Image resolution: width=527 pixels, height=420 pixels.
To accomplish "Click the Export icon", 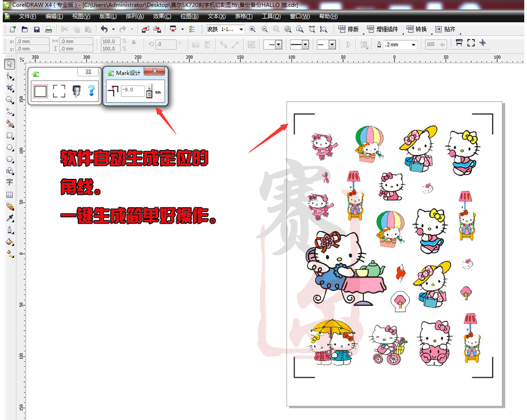I will click(x=157, y=29).
